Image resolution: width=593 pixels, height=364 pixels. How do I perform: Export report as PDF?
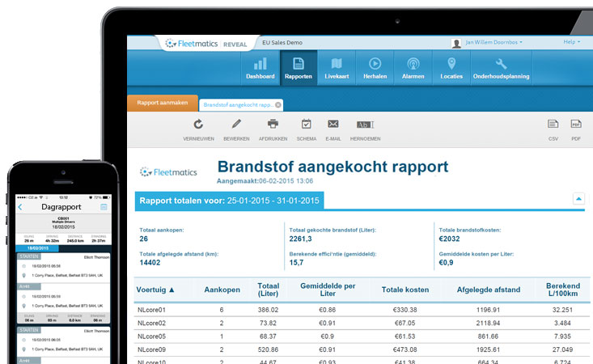tap(576, 129)
